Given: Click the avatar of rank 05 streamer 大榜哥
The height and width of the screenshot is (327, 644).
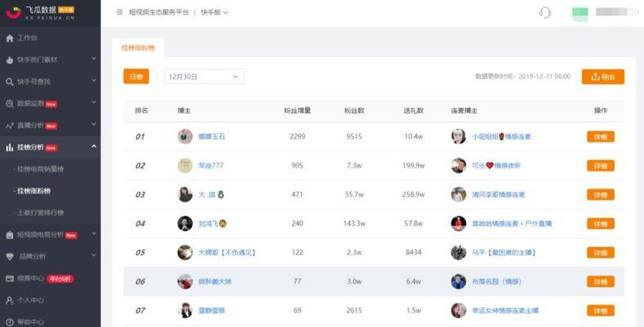Looking at the screenshot, I should click(186, 253).
